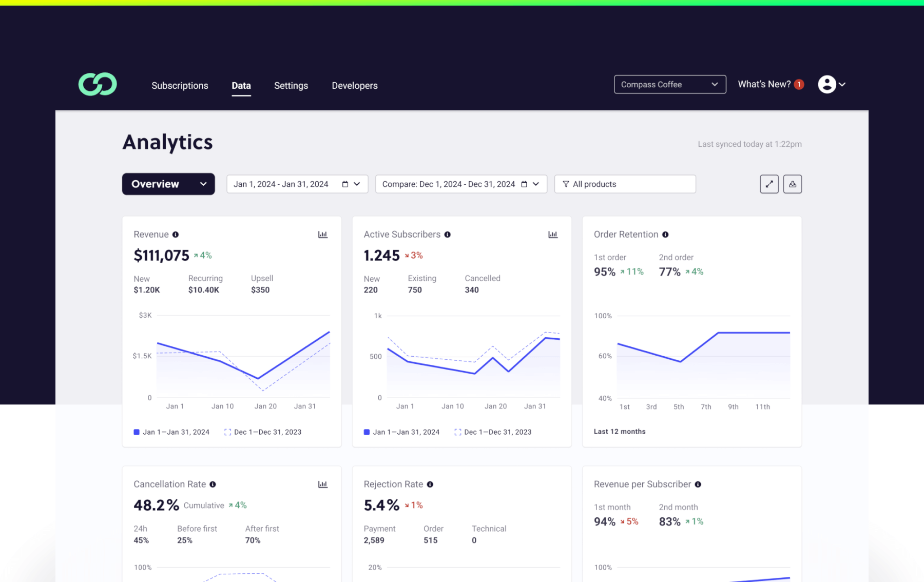Open the Overview report dropdown
The height and width of the screenshot is (582, 924).
(168, 184)
